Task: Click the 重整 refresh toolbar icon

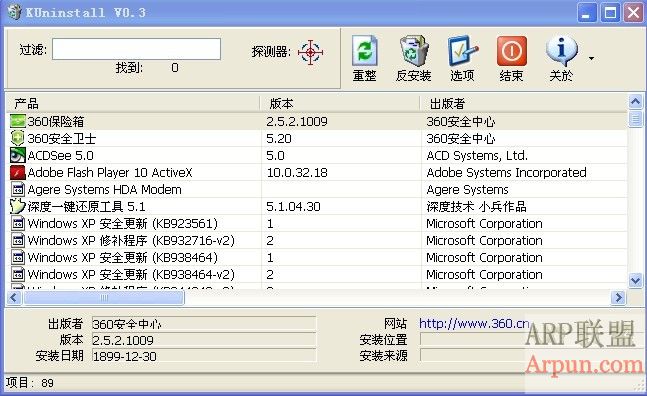Action: [364, 51]
